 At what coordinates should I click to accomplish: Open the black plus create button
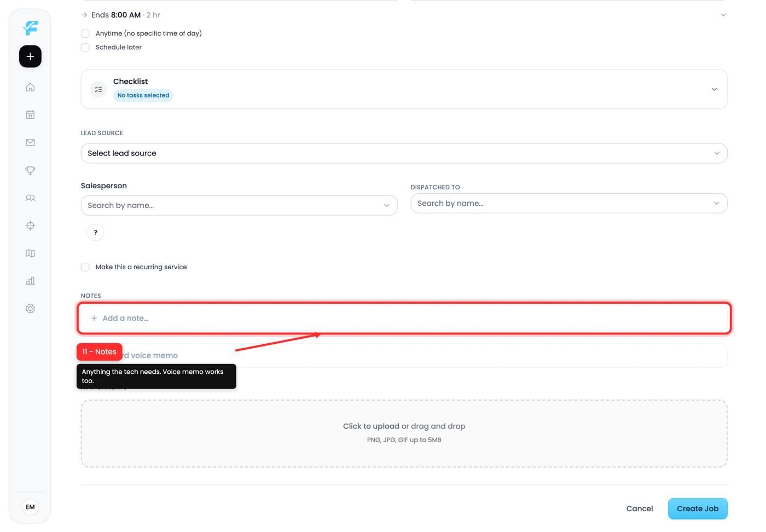tap(30, 56)
